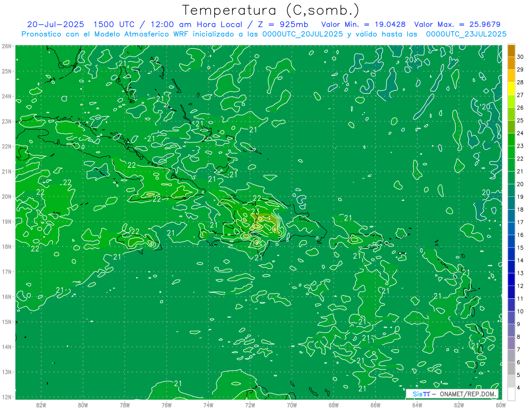Click the "23N" latitude axis label
This screenshot has height=411, width=532.
click(7, 121)
